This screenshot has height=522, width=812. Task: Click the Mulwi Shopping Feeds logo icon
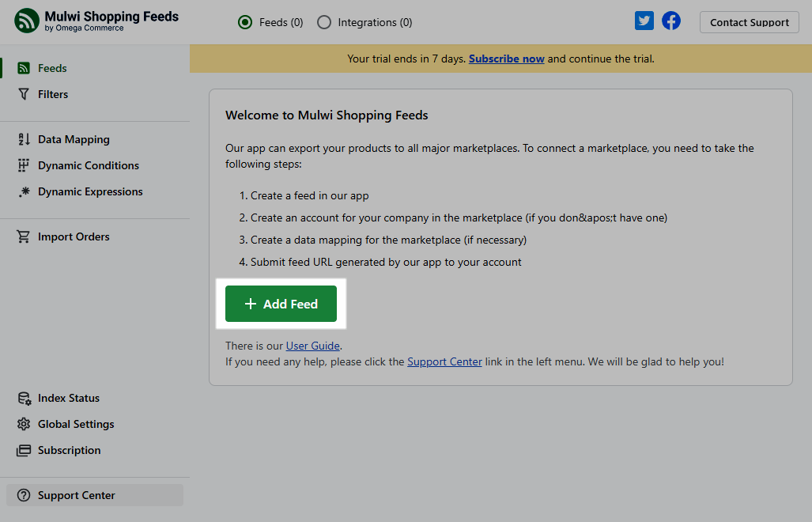27,21
